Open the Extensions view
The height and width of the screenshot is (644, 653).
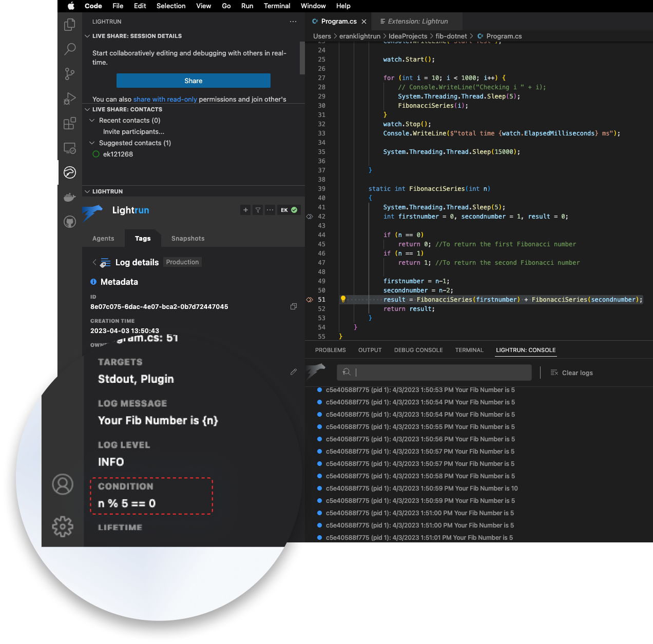coord(70,123)
